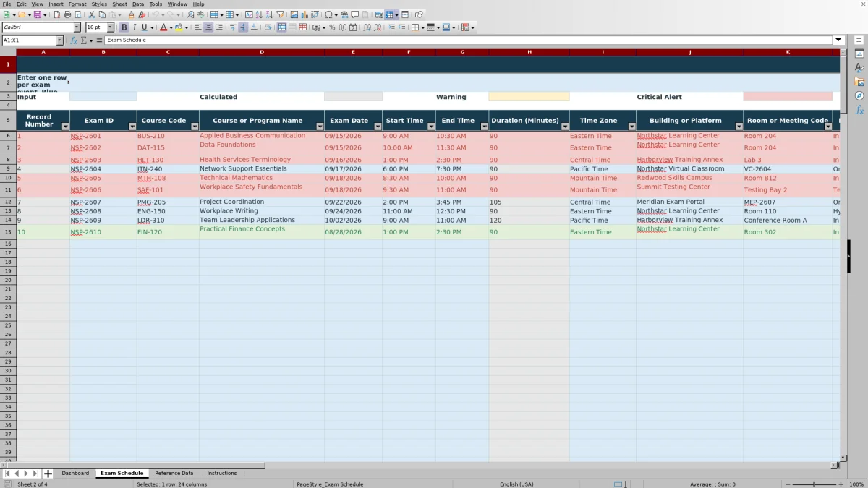Click the zoom slider in status bar

[x=814, y=484]
